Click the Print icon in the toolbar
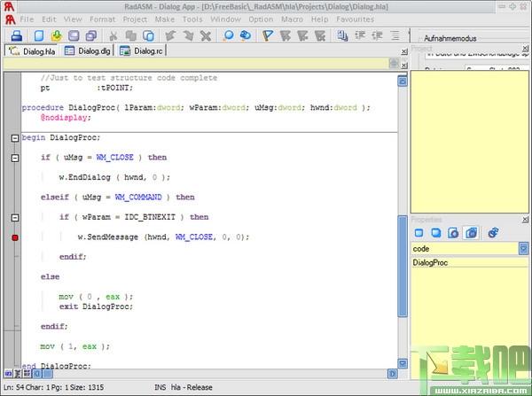532x396 pixels. 16,35
